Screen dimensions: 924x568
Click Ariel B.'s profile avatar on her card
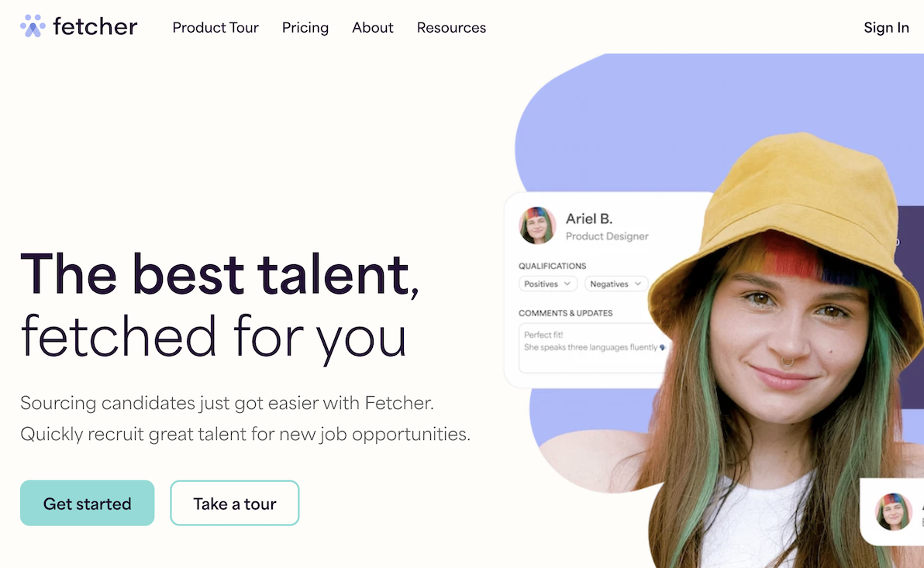[x=537, y=225]
